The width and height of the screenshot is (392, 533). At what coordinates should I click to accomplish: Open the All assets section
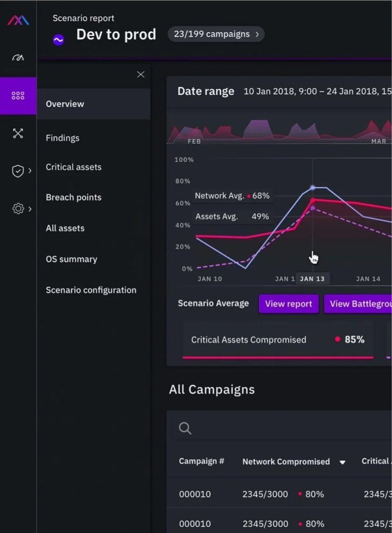click(x=65, y=228)
